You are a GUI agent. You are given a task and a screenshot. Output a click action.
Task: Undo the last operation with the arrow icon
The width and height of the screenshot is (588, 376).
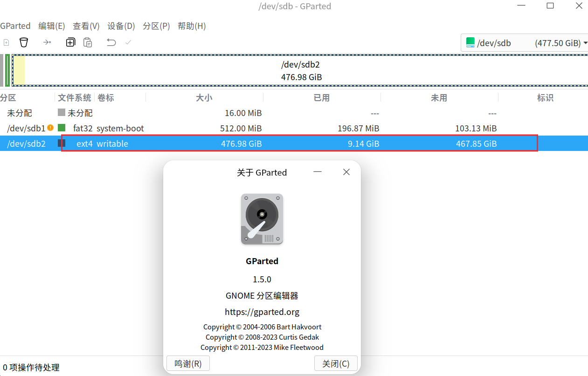pyautogui.click(x=111, y=42)
